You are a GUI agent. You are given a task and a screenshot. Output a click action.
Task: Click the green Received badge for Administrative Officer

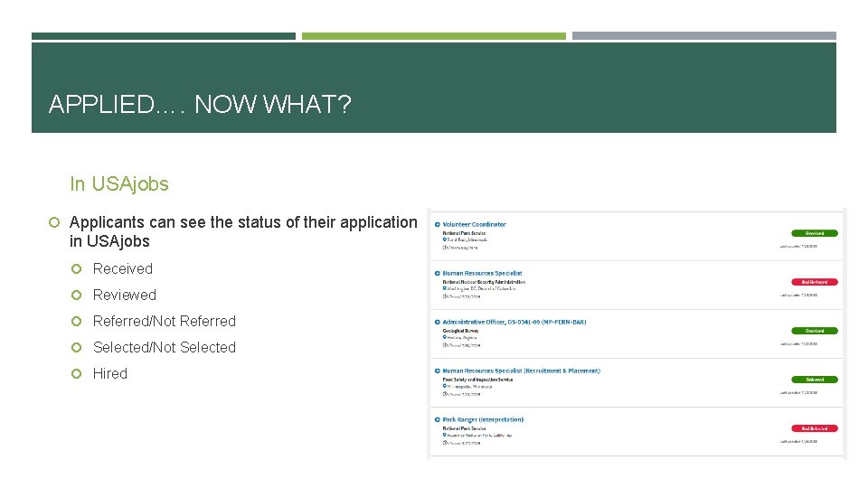coord(815,331)
